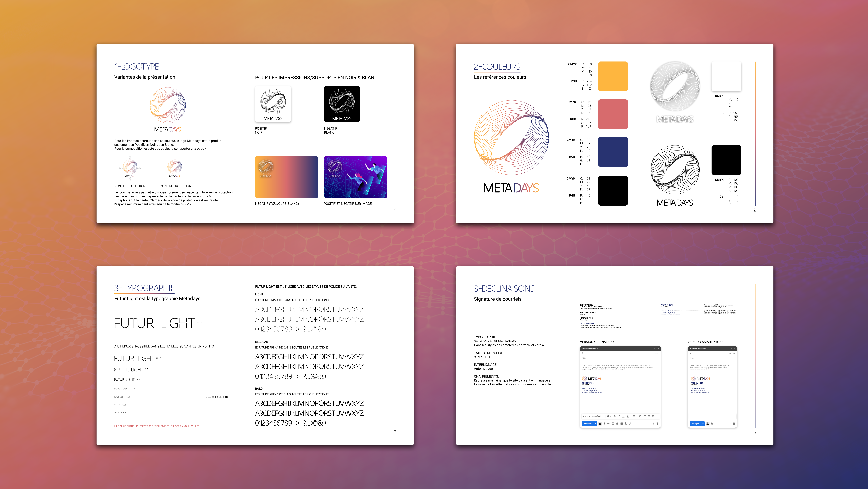Toggle formatting options icon in computer mockup
868x489 pixels.
pos(600,424)
